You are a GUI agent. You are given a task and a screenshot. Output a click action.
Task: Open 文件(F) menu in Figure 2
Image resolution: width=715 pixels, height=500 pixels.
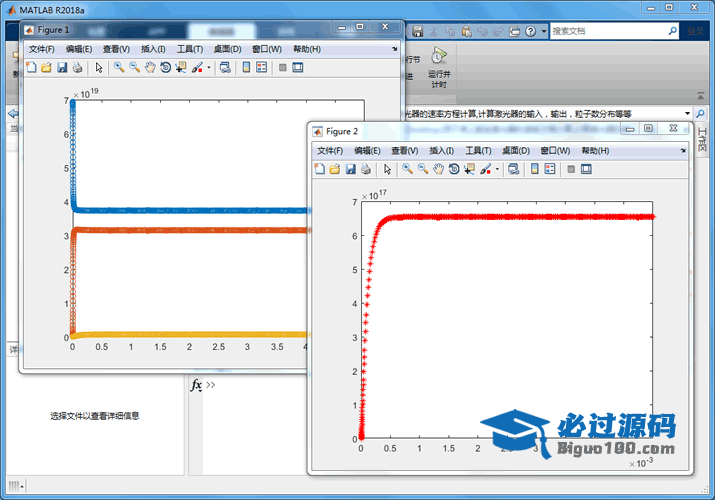(x=330, y=151)
